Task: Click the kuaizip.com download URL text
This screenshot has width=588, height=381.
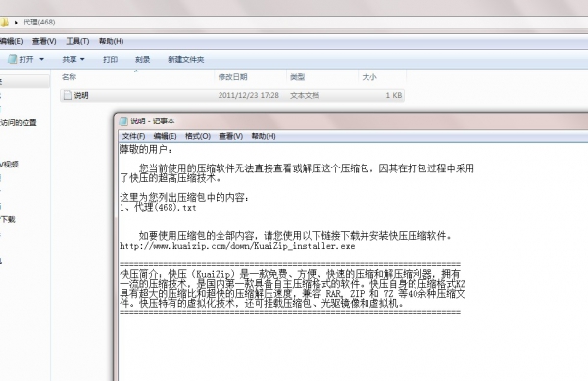Action: pyautogui.click(x=237, y=246)
